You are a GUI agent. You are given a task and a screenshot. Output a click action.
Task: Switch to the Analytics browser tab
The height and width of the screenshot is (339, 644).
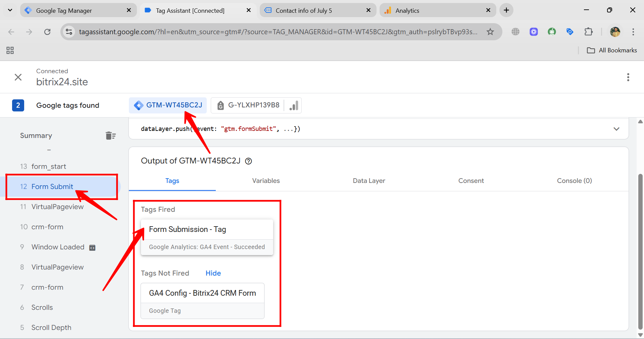coord(438,10)
